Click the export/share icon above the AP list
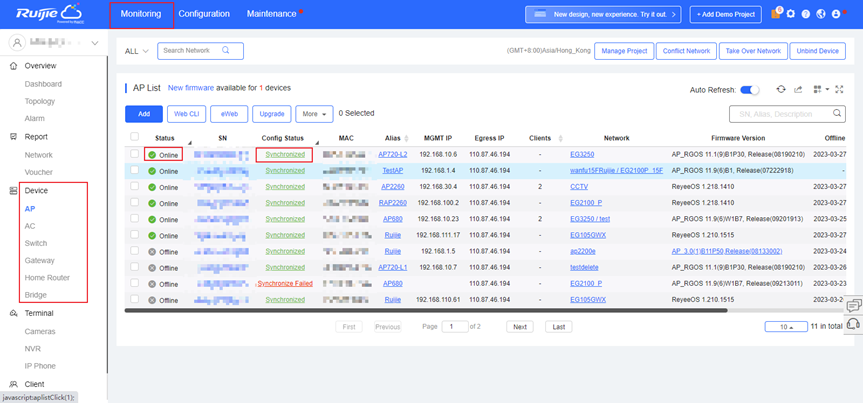 799,90
